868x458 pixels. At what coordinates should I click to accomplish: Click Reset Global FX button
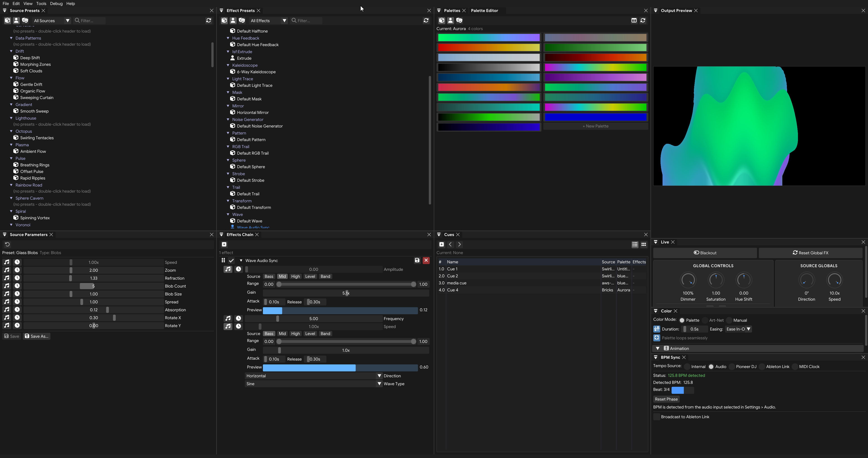click(810, 253)
